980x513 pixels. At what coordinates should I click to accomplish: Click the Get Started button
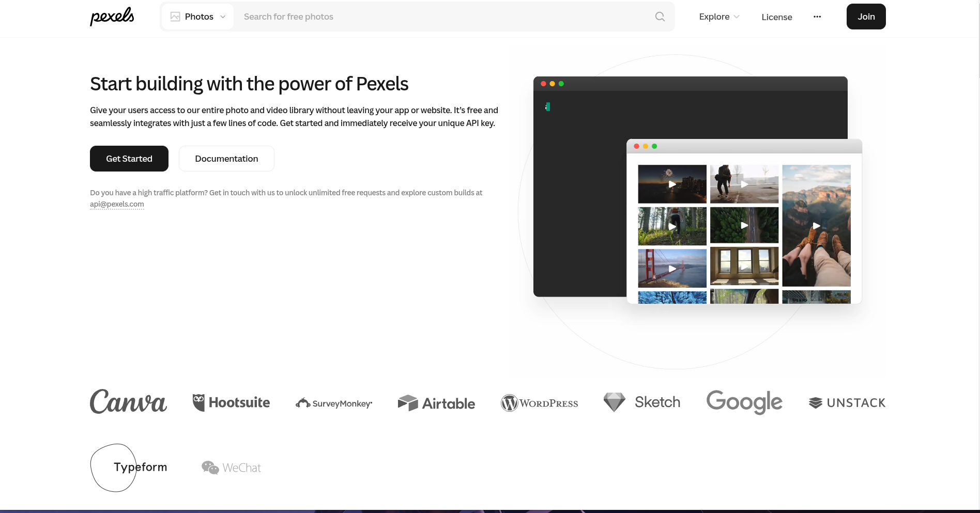(129, 159)
